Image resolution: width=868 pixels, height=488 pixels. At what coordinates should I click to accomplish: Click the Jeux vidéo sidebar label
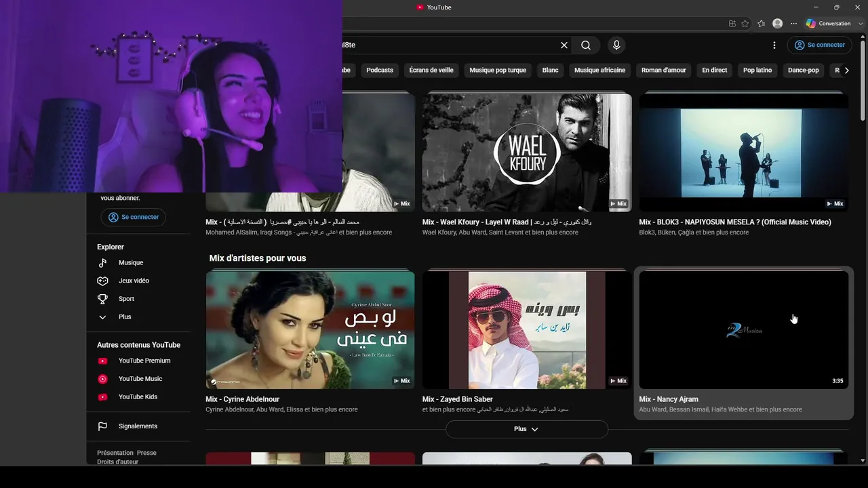(x=134, y=281)
